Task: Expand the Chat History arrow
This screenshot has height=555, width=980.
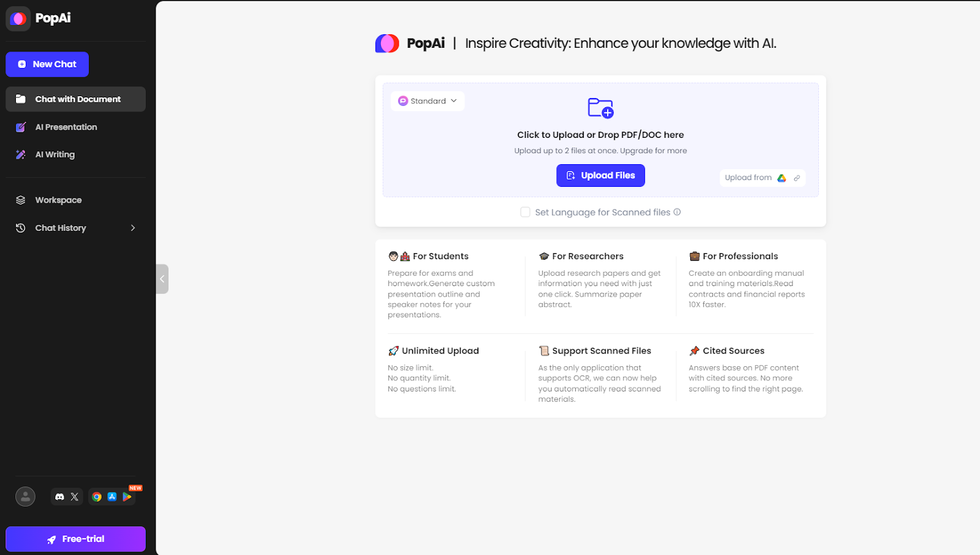Action: pos(133,228)
